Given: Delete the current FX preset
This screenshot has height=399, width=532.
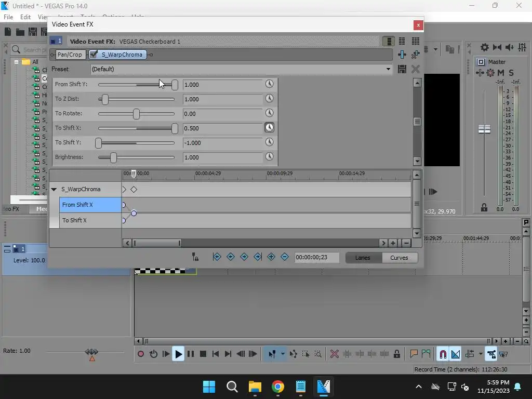Looking at the screenshot, I should click(416, 69).
